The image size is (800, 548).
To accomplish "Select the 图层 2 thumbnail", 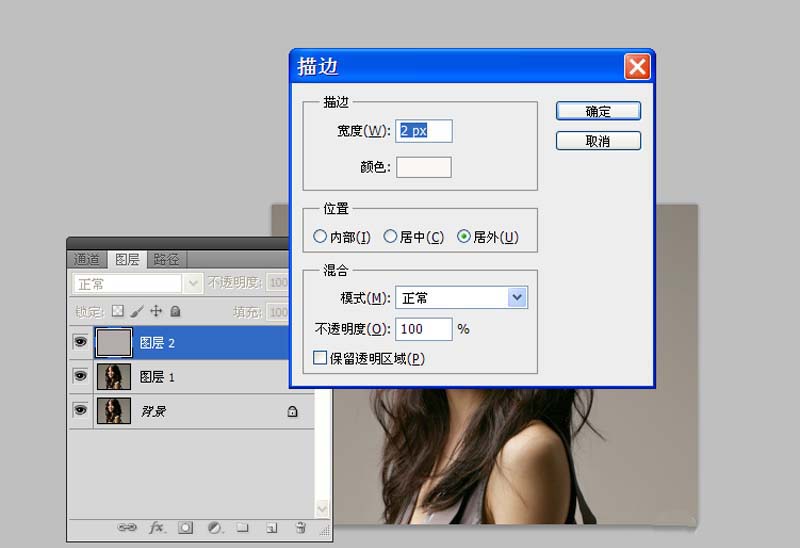I will point(114,342).
